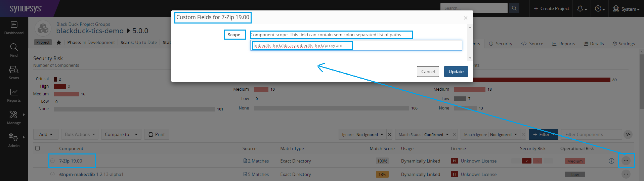Image resolution: width=644 pixels, height=181 pixels.
Task: Toggle the select-all components checkbox
Action: point(38,148)
